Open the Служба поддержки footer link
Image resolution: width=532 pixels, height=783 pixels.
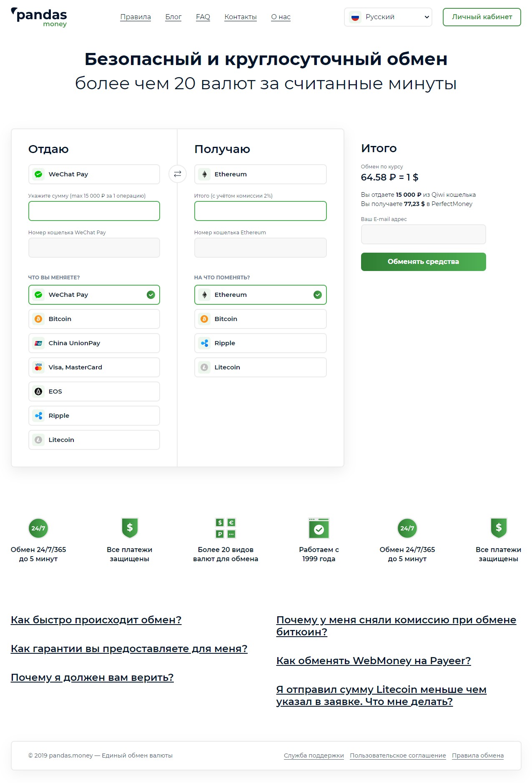314,755
